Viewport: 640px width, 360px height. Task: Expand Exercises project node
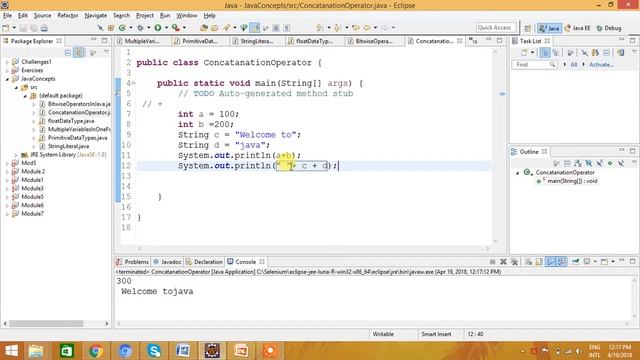(7, 71)
